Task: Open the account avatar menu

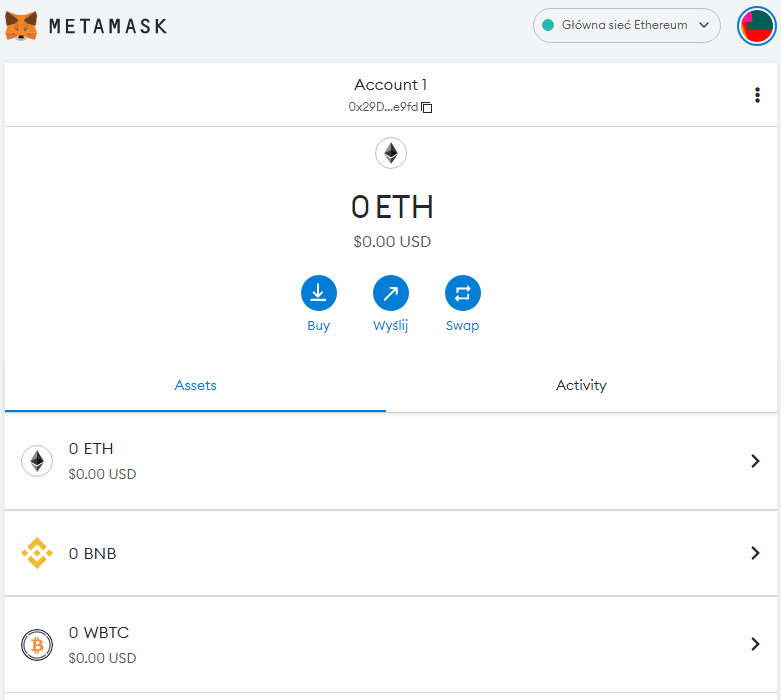Action: tap(756, 26)
